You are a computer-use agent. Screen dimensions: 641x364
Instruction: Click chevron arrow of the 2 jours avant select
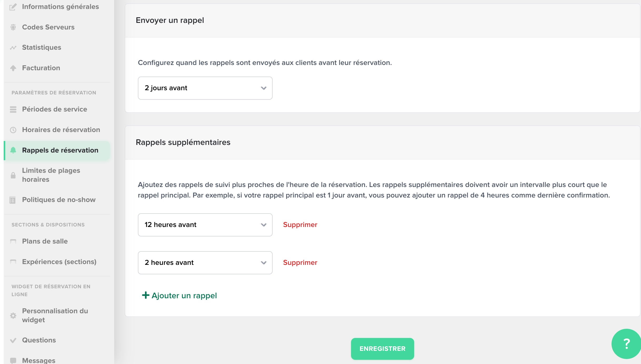(263, 88)
